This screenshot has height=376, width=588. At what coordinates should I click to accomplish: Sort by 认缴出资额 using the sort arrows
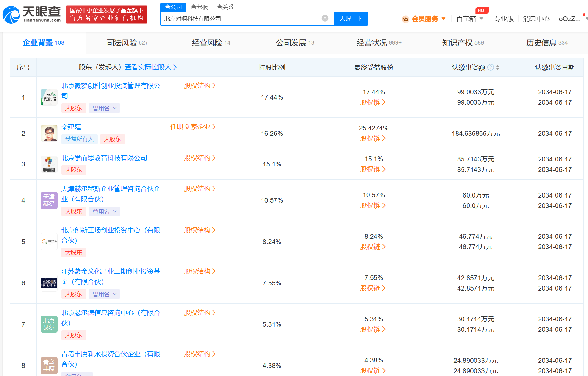(x=498, y=67)
